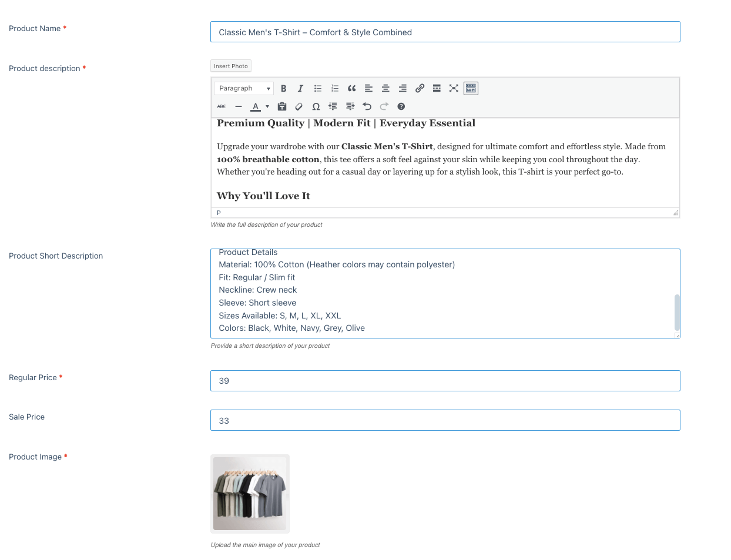Viewport: 731px width, 560px height.
Task: Click the short description textarea resize corner
Action: (x=677, y=336)
